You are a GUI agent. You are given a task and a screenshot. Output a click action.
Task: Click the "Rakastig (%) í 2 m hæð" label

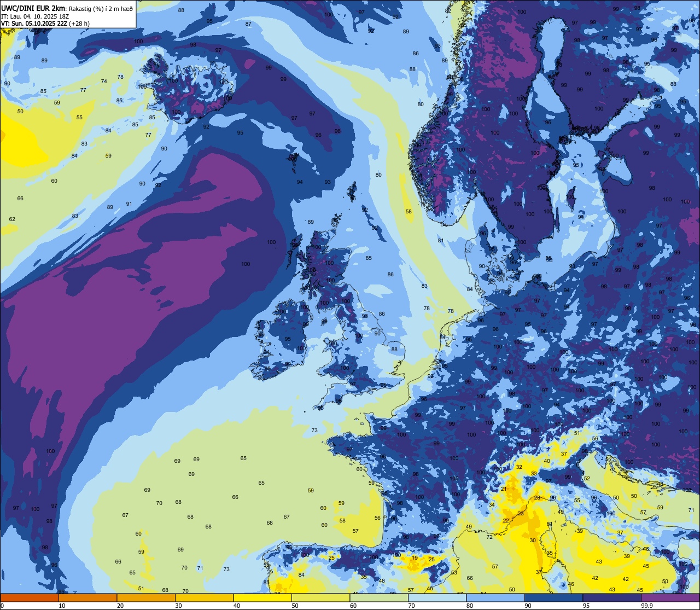101,8
